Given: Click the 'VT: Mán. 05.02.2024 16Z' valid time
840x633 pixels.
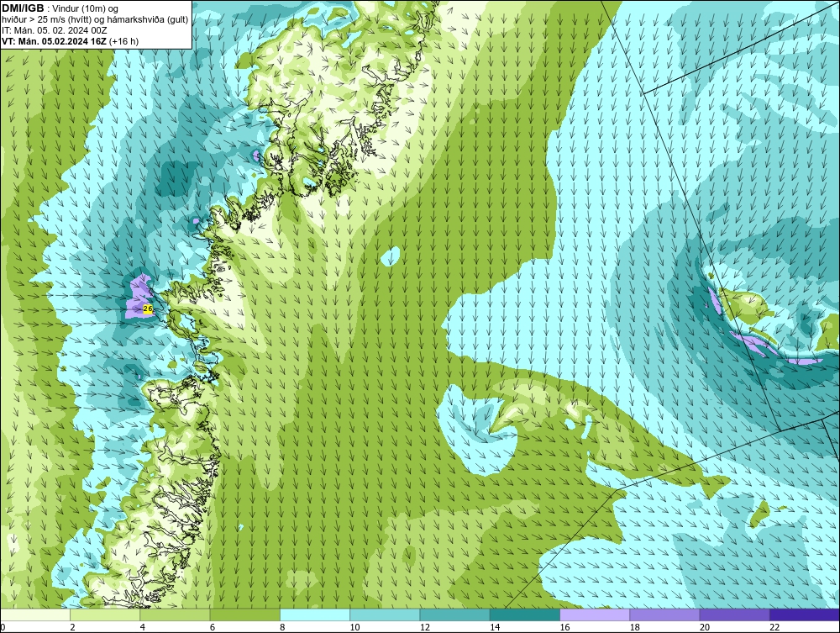Looking at the screenshot, I should (x=54, y=41).
